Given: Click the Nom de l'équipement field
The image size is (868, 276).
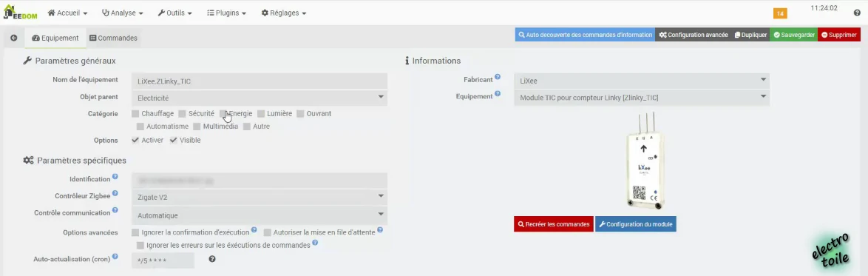Looking at the screenshot, I should (x=259, y=81).
